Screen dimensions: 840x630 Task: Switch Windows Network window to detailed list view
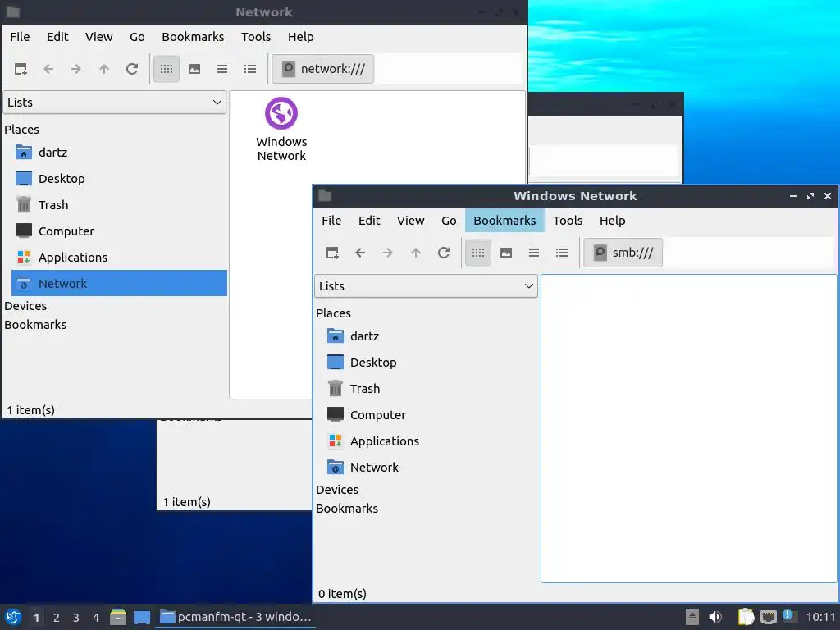[x=562, y=253]
